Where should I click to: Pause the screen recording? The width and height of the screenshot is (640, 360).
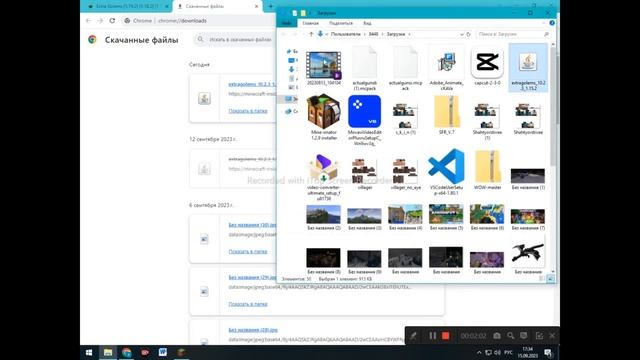(x=432, y=336)
